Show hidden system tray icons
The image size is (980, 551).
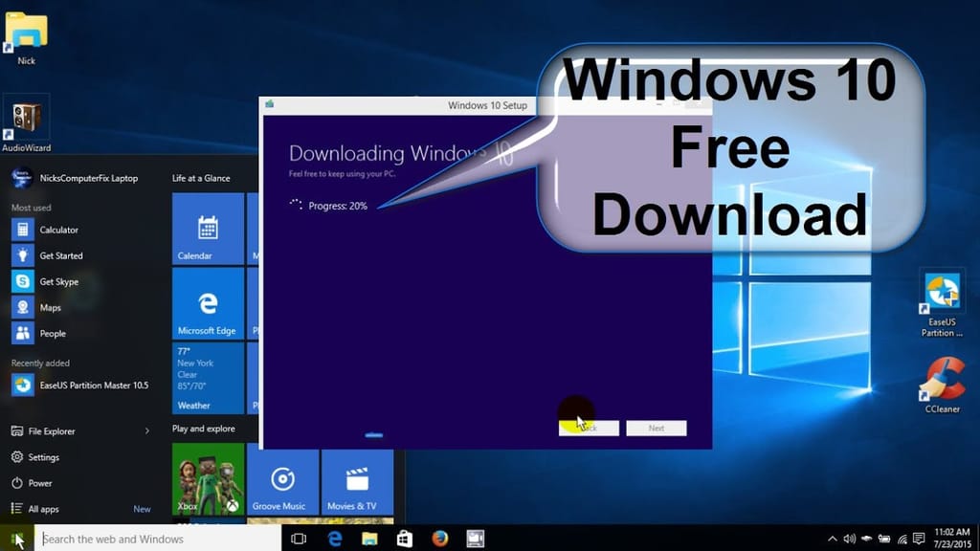coord(832,539)
